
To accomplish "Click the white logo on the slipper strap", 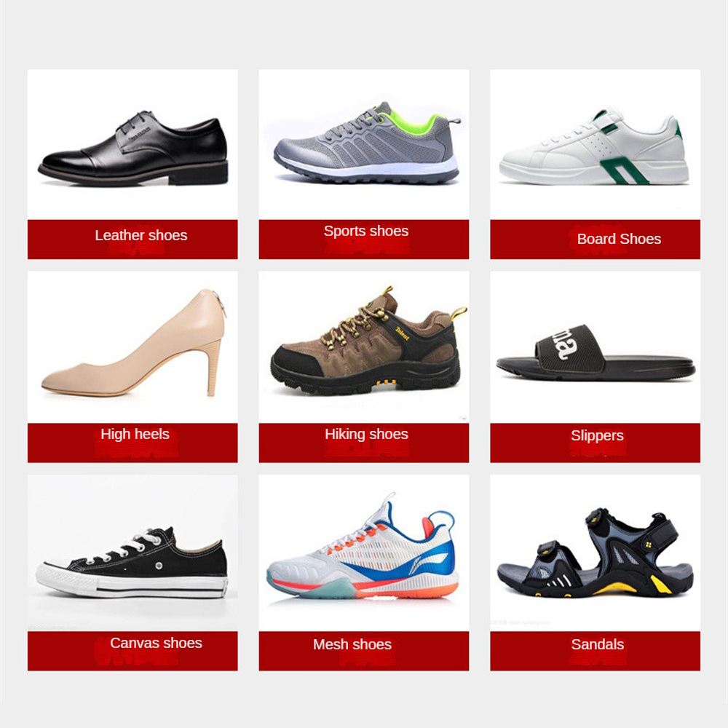I will [x=565, y=344].
